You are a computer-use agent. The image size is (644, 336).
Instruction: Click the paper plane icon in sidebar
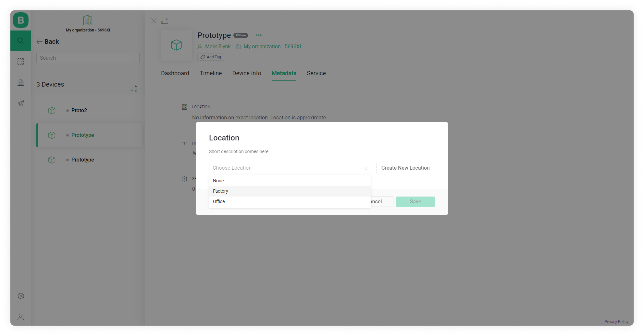click(21, 103)
